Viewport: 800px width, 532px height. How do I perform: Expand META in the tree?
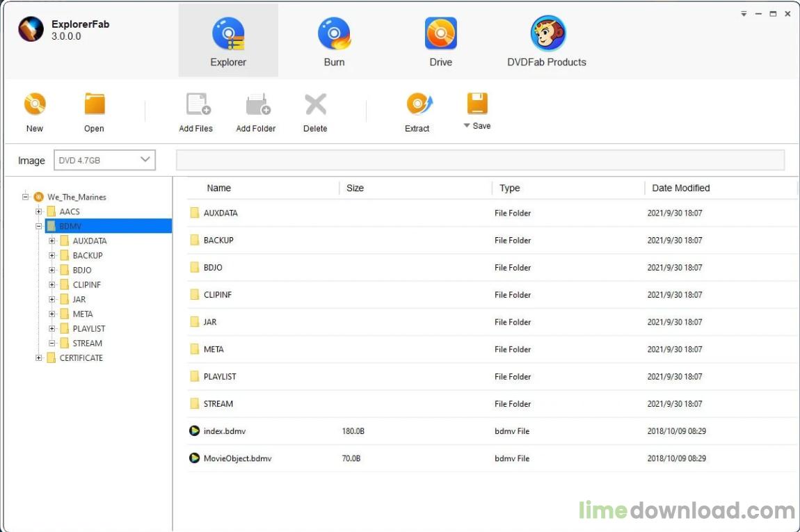coord(51,314)
